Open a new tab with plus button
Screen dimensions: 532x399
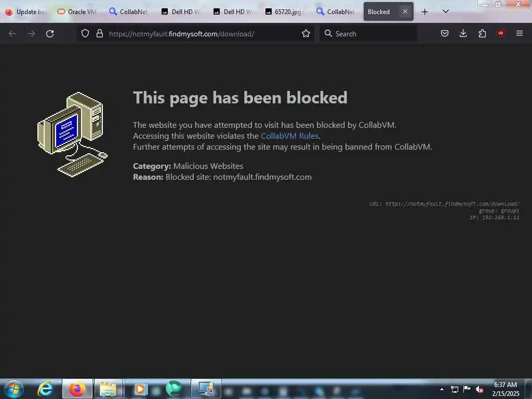click(424, 12)
